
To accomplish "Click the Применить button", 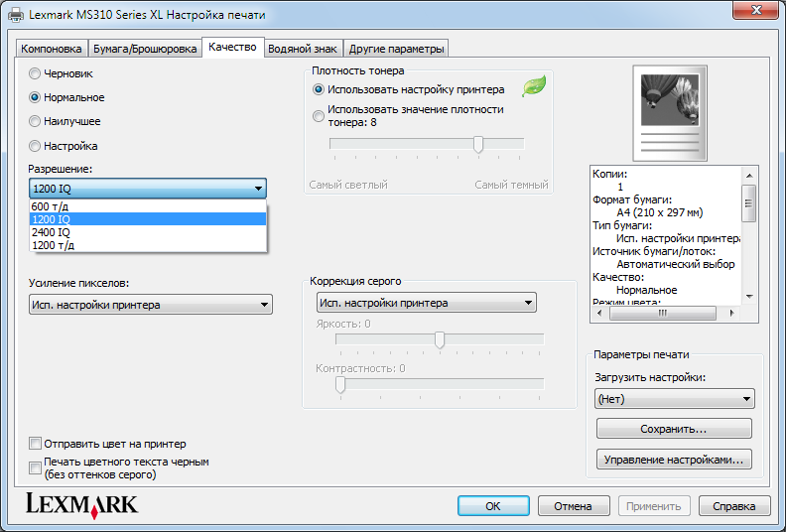I will 654,506.
